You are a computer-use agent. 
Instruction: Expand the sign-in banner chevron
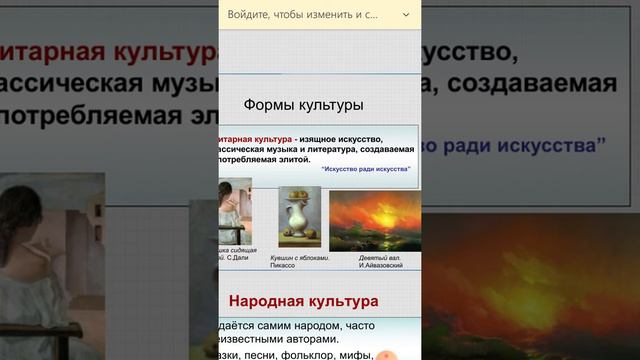[406, 15]
